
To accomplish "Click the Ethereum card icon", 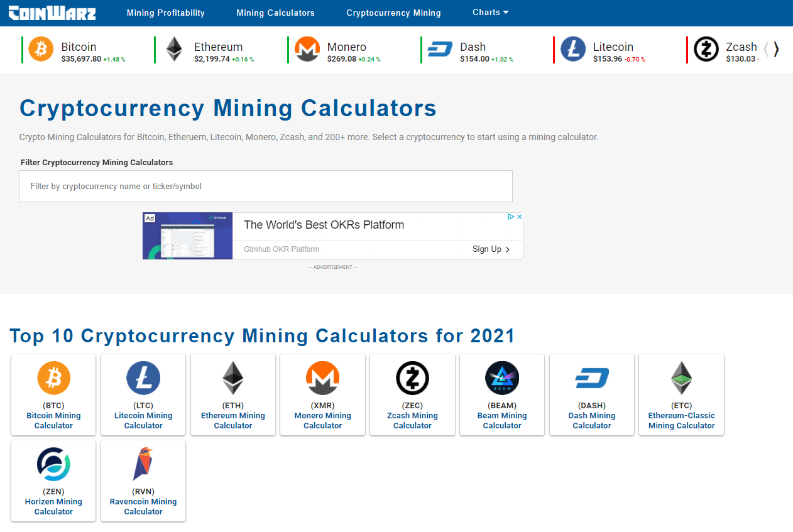I will pos(233,378).
